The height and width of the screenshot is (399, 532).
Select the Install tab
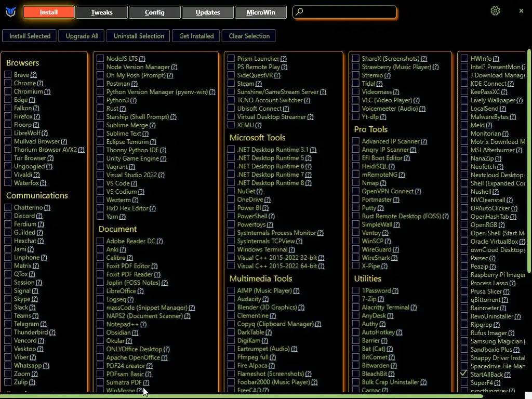49,12
